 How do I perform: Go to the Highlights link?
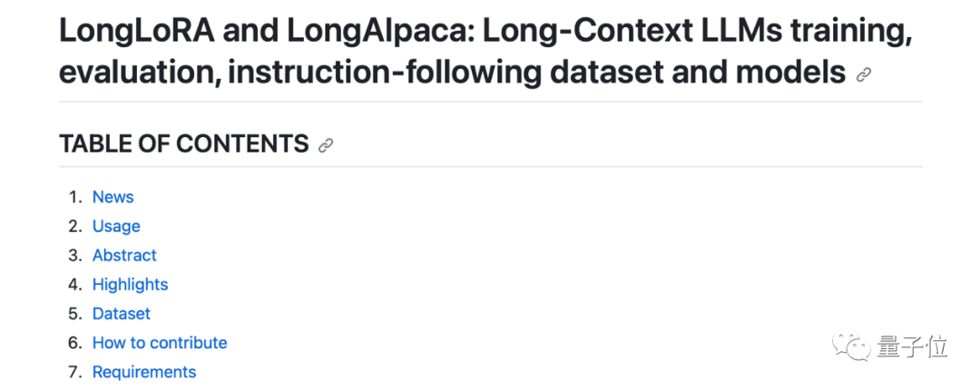[x=130, y=284]
